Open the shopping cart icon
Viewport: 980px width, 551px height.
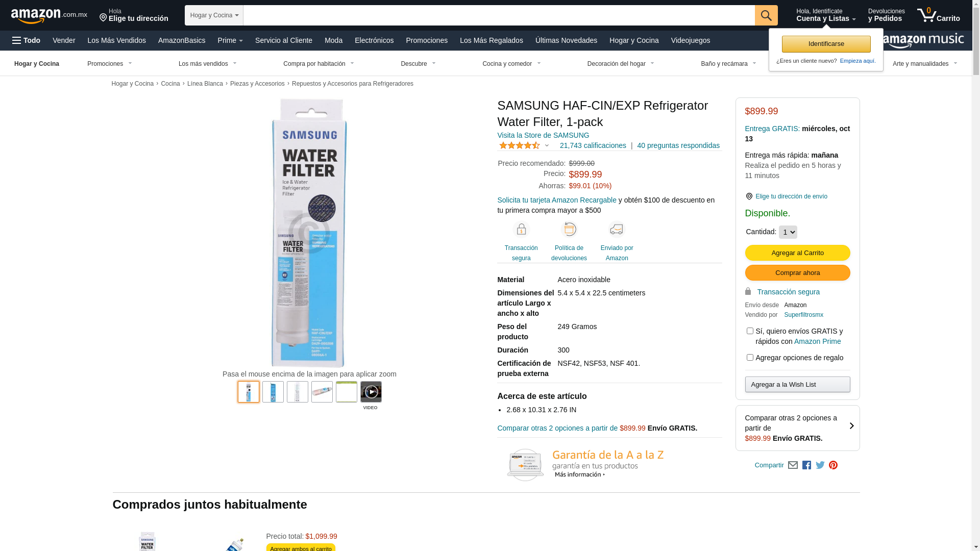pyautogui.click(x=938, y=15)
